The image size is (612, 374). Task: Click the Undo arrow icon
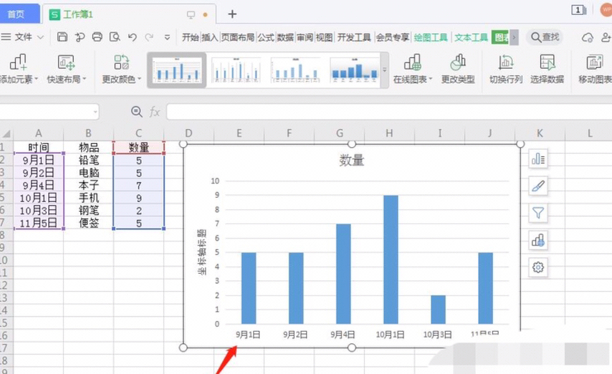click(132, 37)
